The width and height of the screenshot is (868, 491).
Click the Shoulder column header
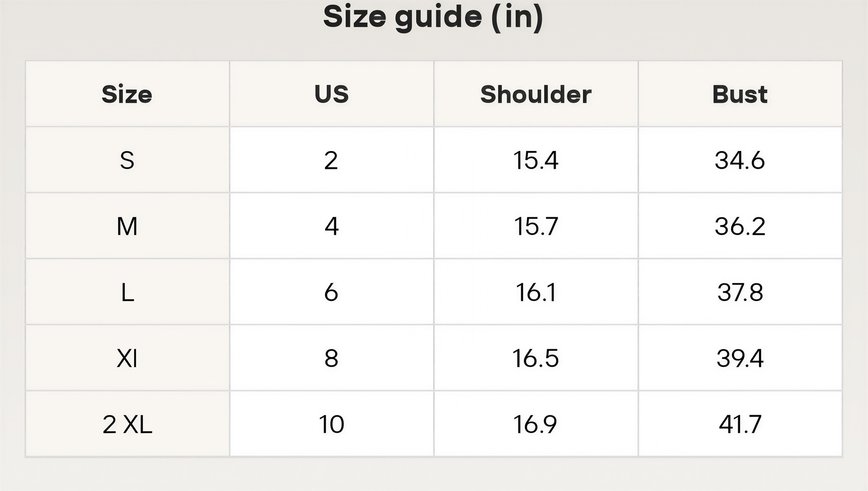[x=536, y=94]
